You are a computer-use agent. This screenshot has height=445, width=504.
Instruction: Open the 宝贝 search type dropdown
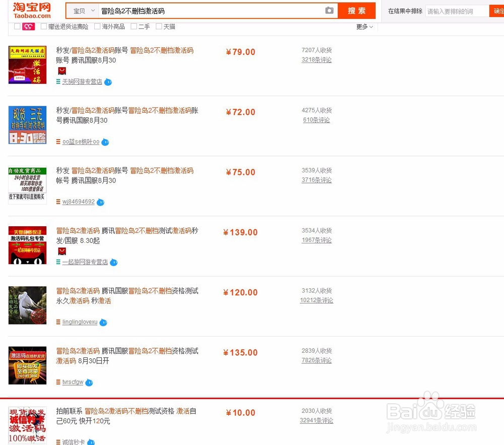(83, 11)
